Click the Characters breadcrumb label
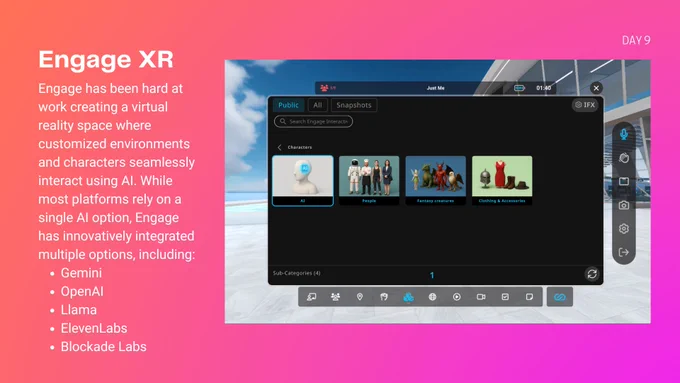 pos(300,147)
